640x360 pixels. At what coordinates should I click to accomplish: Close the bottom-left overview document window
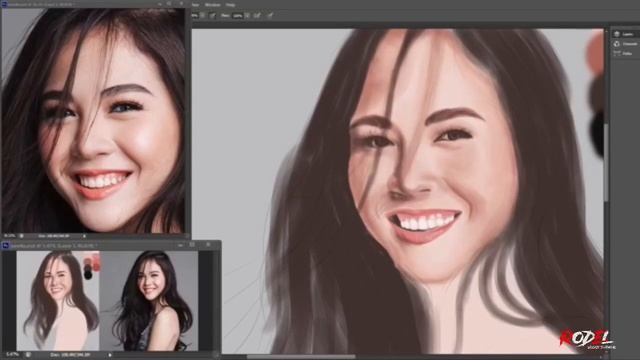point(208,244)
